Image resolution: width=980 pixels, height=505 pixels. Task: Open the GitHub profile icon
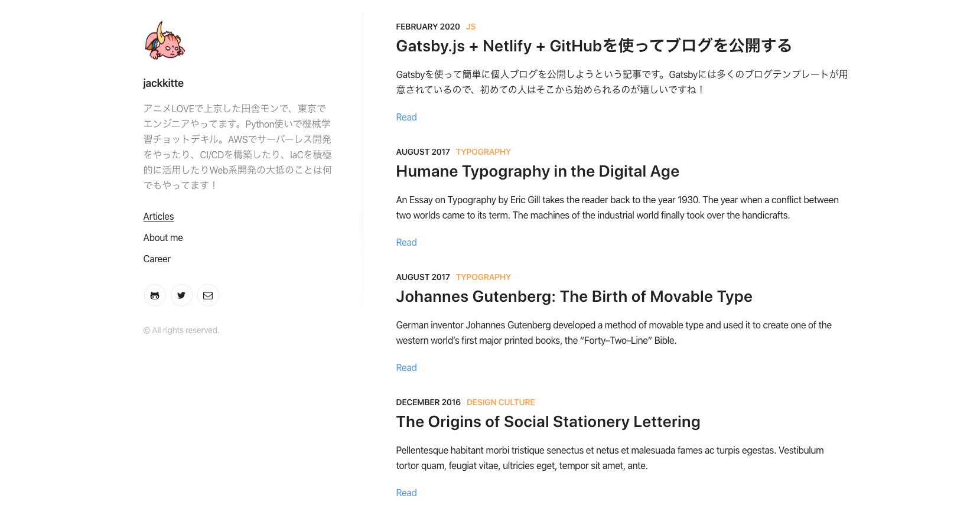155,295
